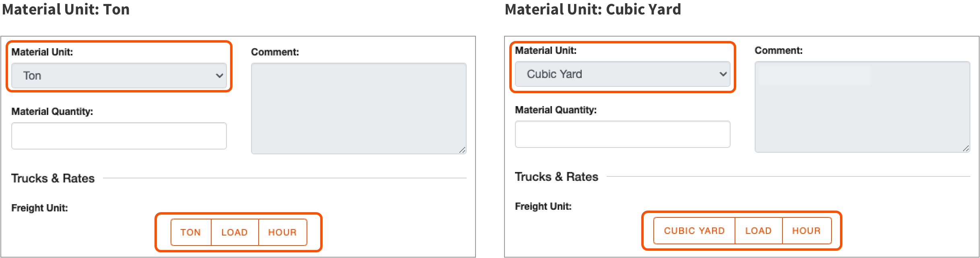The width and height of the screenshot is (980, 258).
Task: Click the Comment box in Cubic Yard panel
Action: (863, 107)
